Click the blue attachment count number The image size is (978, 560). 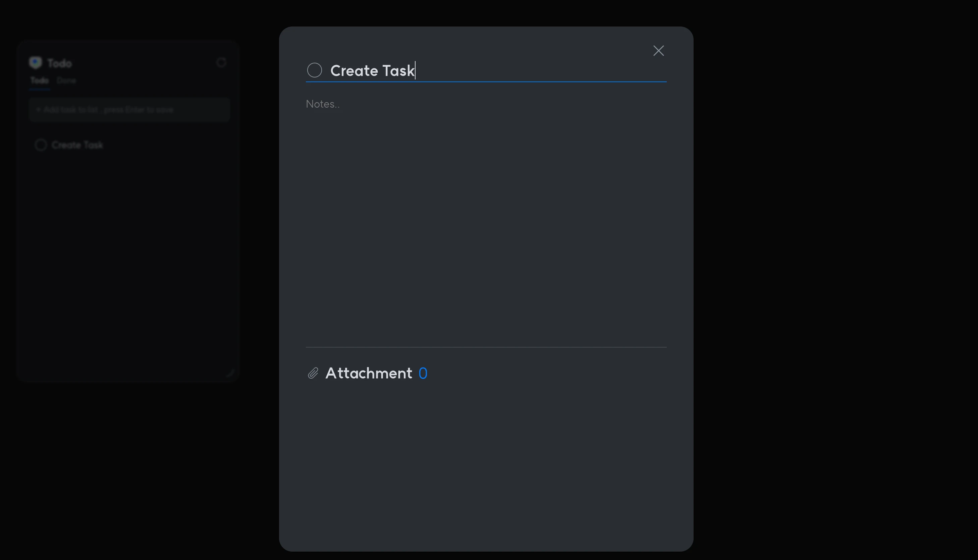point(423,374)
